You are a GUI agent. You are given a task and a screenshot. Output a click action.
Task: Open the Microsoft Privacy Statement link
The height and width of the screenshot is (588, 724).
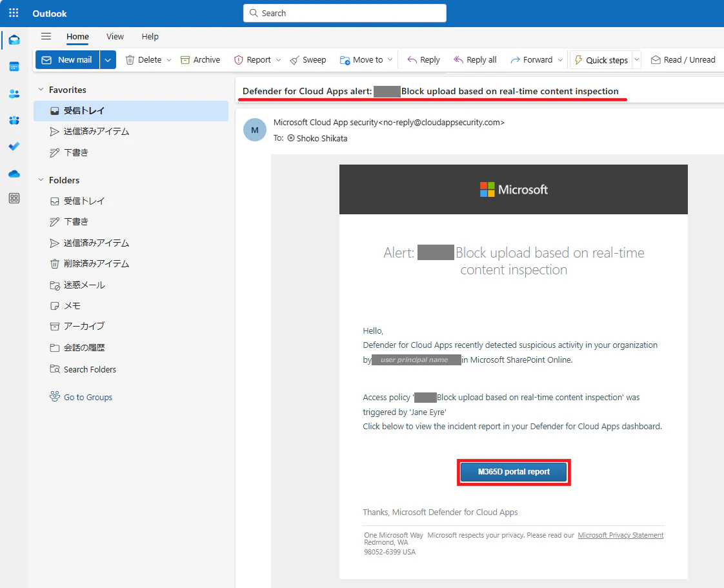pos(621,535)
